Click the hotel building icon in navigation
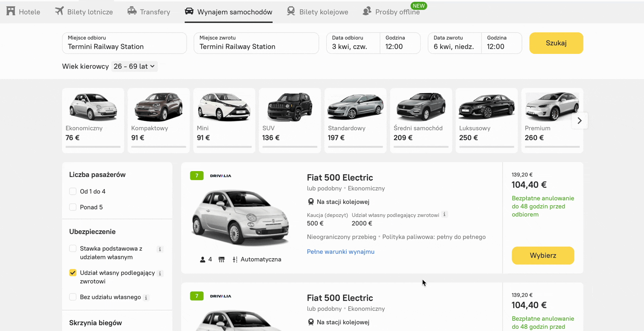This screenshot has height=331, width=644. (11, 11)
